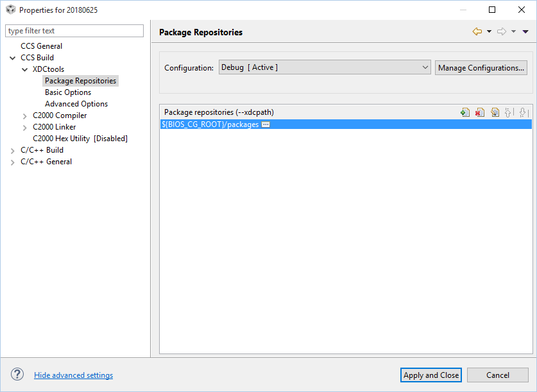Expand the C/C++ General node

tap(13, 162)
